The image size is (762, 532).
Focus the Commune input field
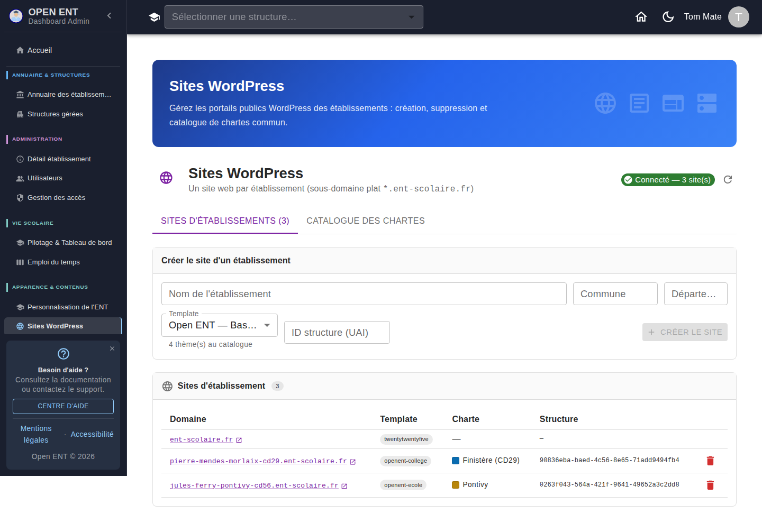tap(615, 294)
